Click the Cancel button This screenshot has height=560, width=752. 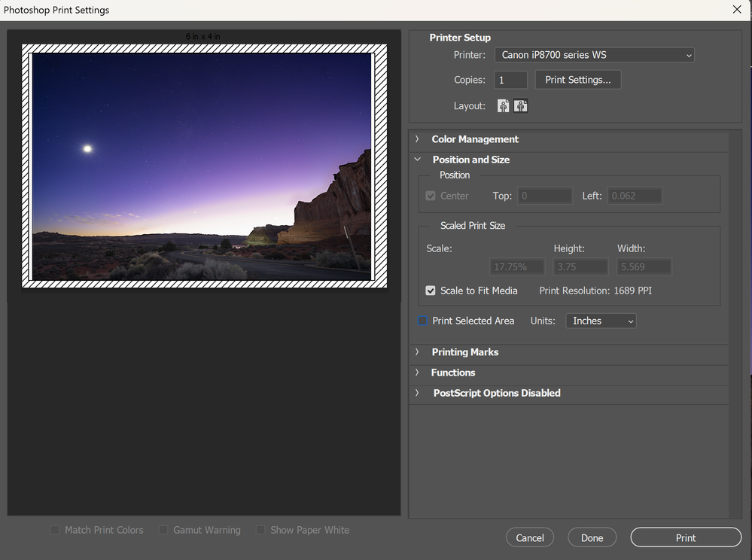pyautogui.click(x=530, y=537)
